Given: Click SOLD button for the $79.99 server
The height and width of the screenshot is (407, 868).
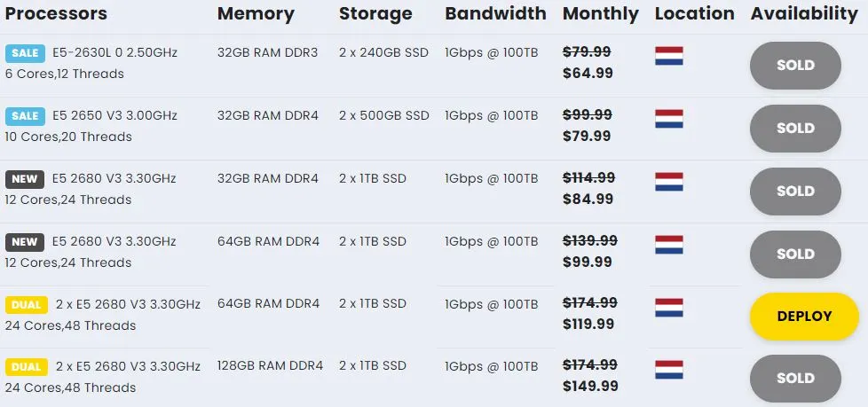Looking at the screenshot, I should 795,129.
